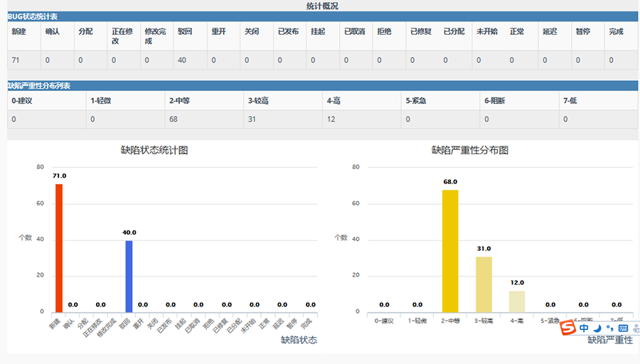Click the 3-较高 bar labeled 31.0
Image resolution: width=640 pixels, height=364 pixels.
tap(484, 284)
